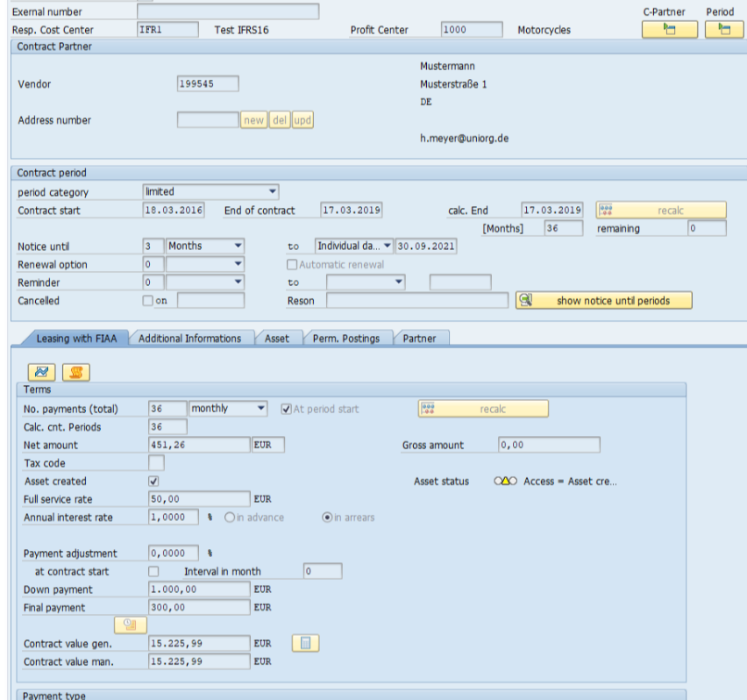The width and height of the screenshot is (747, 700).
Task: Click the orange scroll icon above Terms
Action: click(x=75, y=372)
